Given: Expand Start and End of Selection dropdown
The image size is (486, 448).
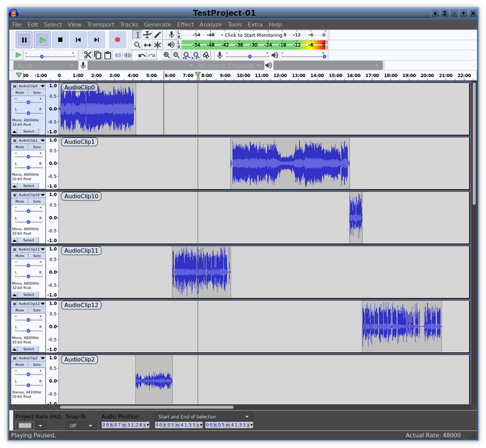Looking at the screenshot, I should click(246, 416).
